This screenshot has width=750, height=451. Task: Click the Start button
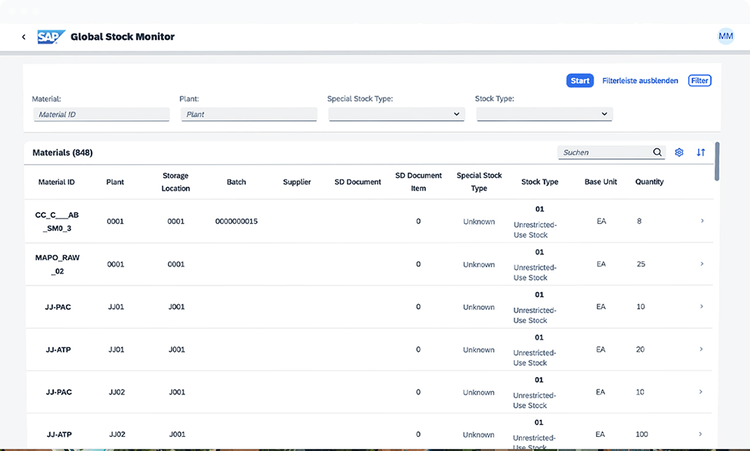(580, 81)
